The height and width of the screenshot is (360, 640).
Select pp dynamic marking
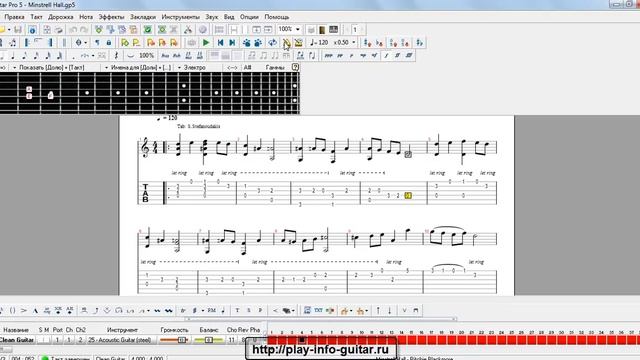click(x=340, y=56)
